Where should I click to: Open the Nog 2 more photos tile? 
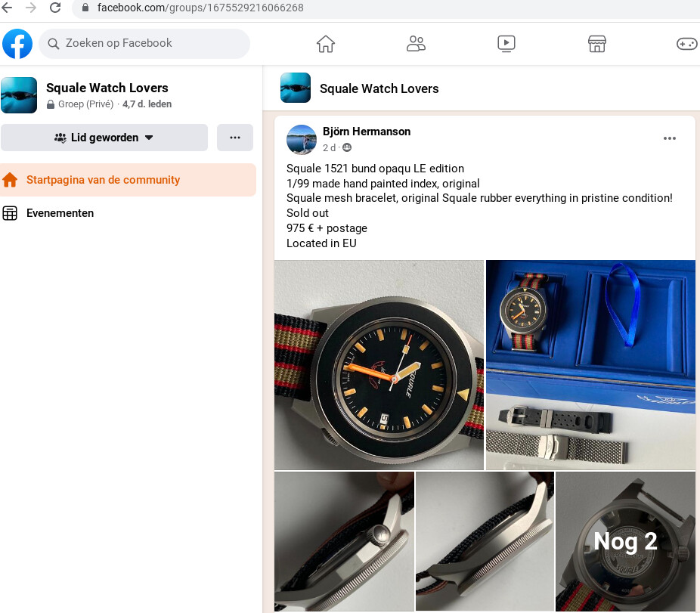click(x=625, y=541)
